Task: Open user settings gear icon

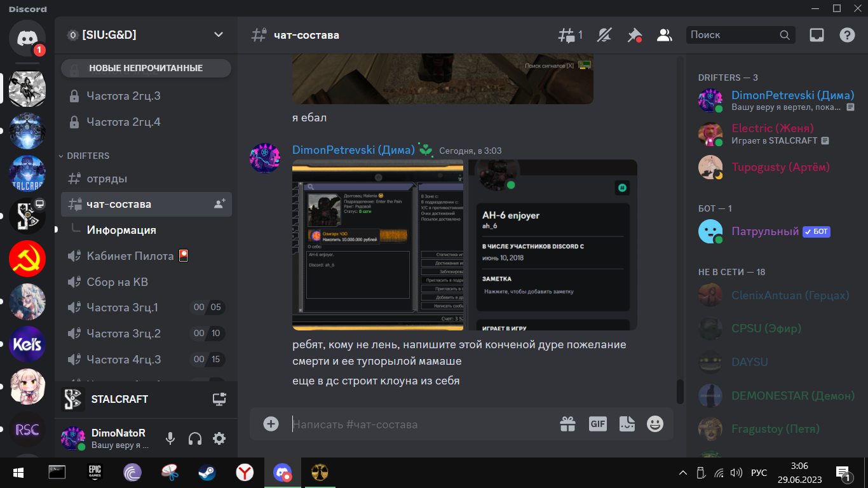Action: click(x=219, y=438)
